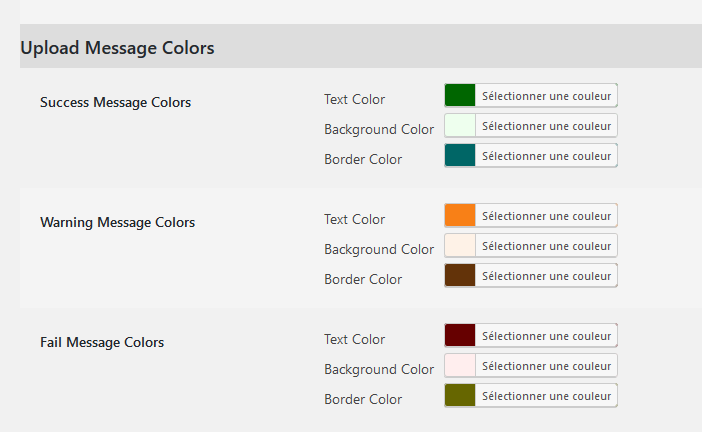Click the Warning Message Colors row label
Viewport: 702px width, 432px height.
[x=117, y=222]
